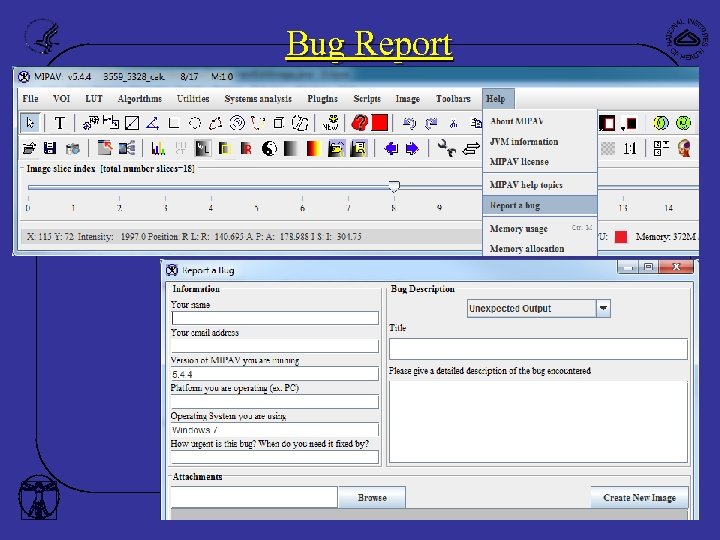Close the open Help menu

pos(498,98)
